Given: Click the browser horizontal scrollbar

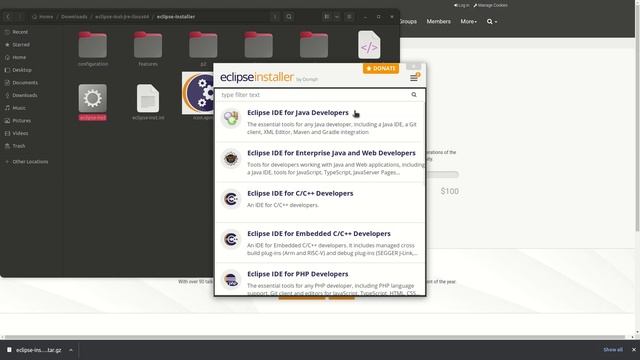Looking at the screenshot, I should [x=314, y=337].
